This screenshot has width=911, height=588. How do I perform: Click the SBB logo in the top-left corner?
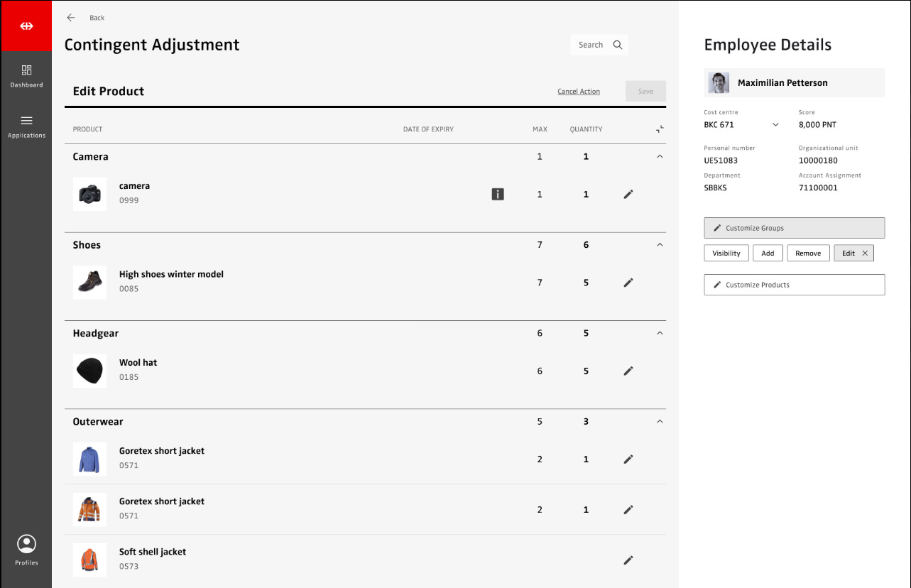[x=26, y=26]
